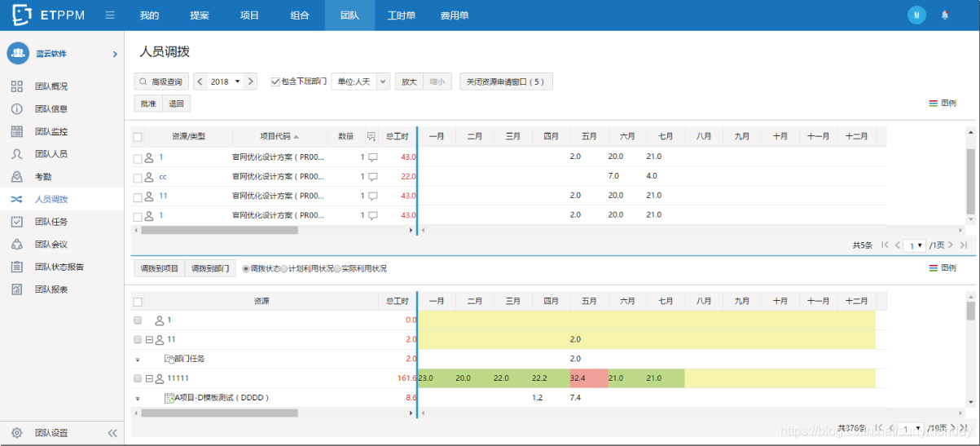Toggle the hamburger menu icon
The image size is (980, 446).
(110, 15)
